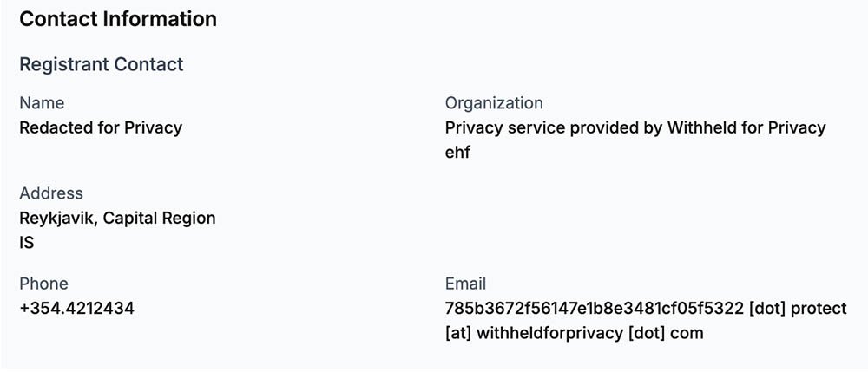Click the Contact Information heading

(x=118, y=19)
